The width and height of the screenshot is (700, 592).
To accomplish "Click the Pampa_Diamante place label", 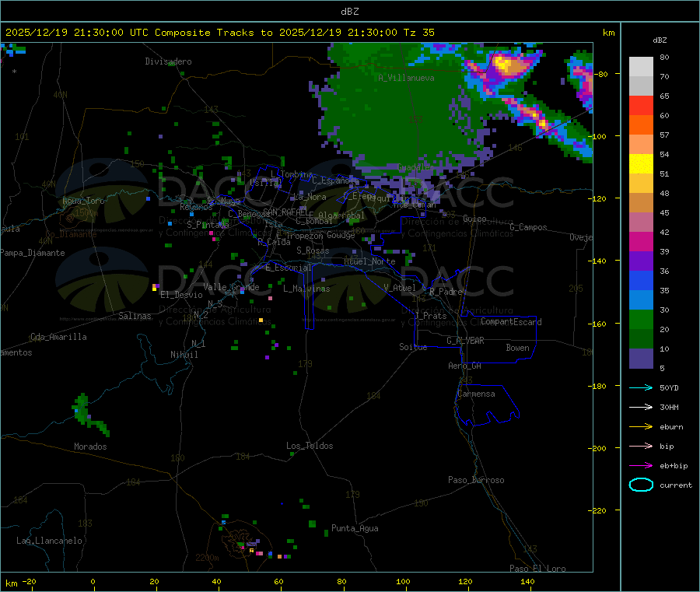I will (x=33, y=253).
